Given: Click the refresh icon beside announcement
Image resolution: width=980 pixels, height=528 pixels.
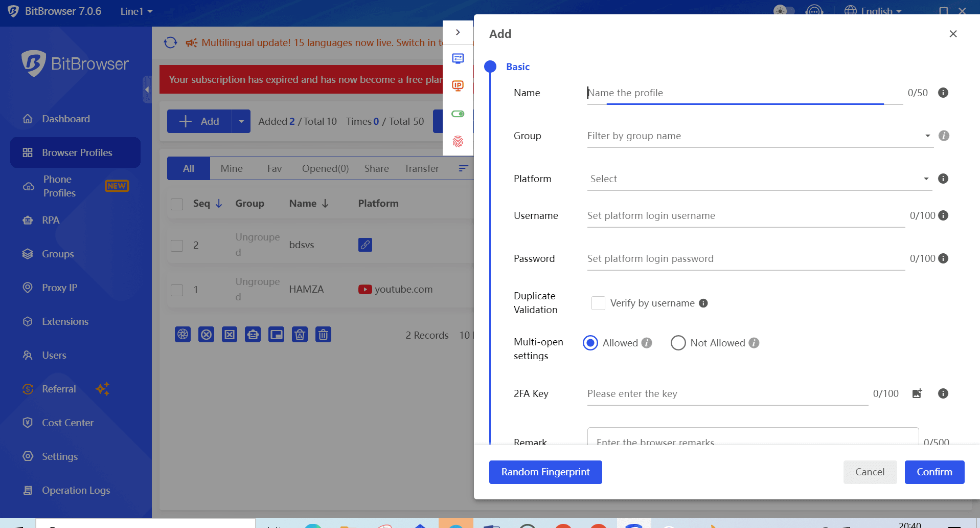Looking at the screenshot, I should click(x=171, y=42).
